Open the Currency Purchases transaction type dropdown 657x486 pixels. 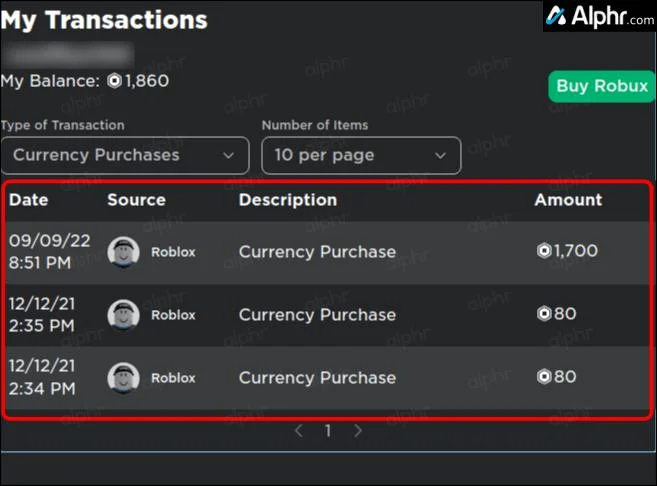pos(125,156)
